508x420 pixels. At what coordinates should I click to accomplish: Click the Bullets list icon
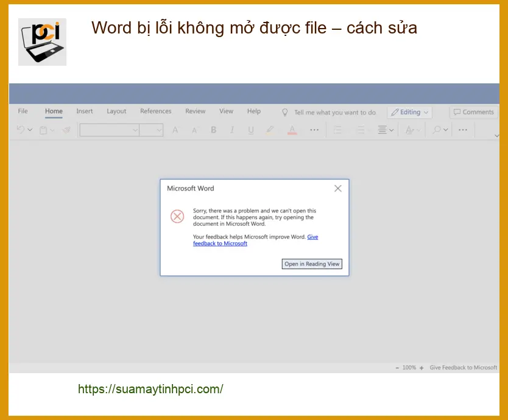pyautogui.click(x=337, y=130)
